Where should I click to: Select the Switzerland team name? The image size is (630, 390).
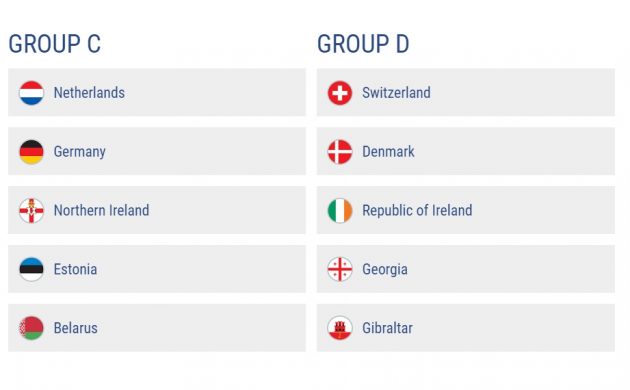396,93
